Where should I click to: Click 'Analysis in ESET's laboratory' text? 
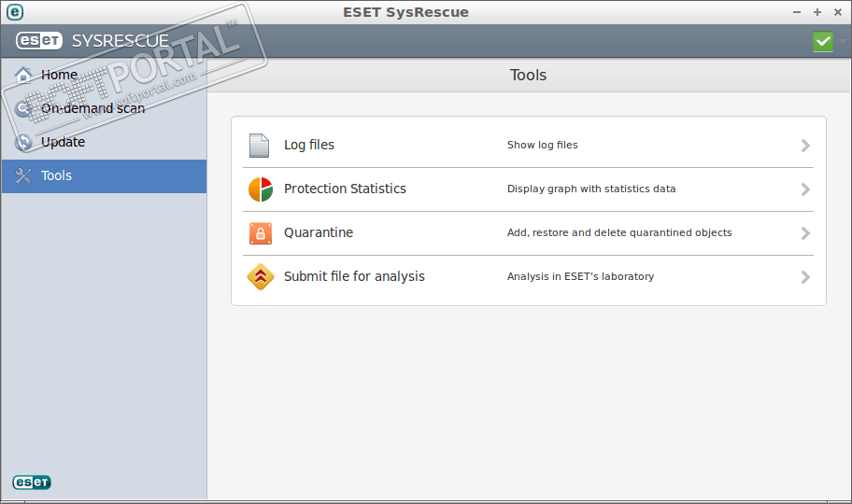click(x=580, y=276)
